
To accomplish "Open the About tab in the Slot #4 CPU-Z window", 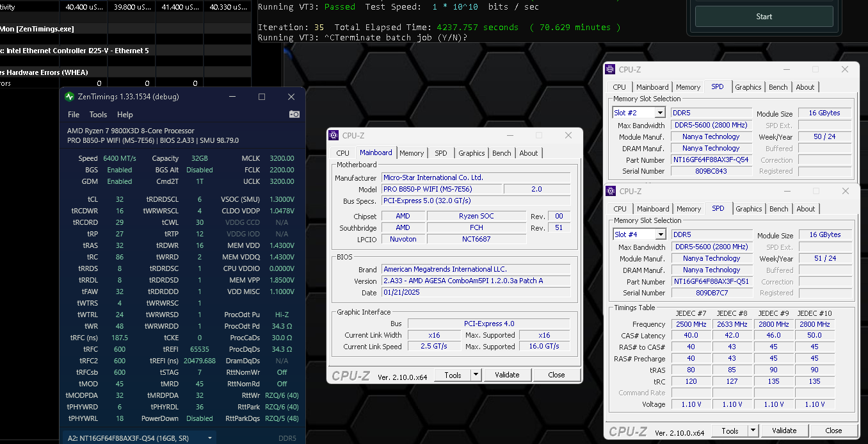I will click(806, 209).
